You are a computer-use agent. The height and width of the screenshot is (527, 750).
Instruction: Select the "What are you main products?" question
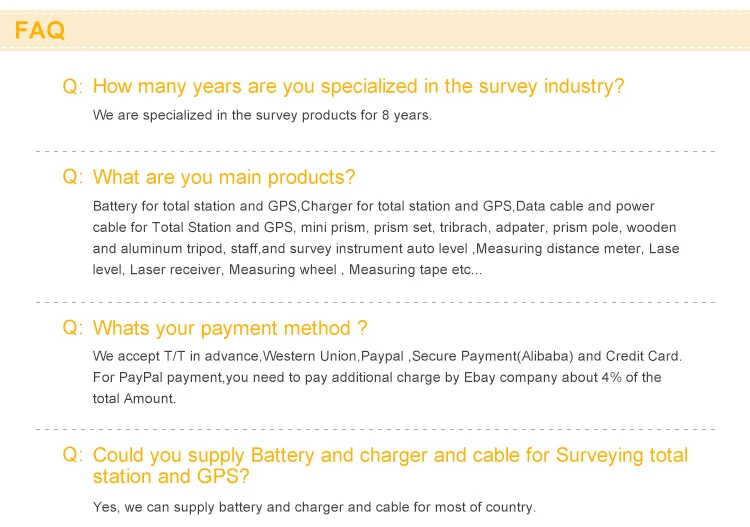coord(224,178)
